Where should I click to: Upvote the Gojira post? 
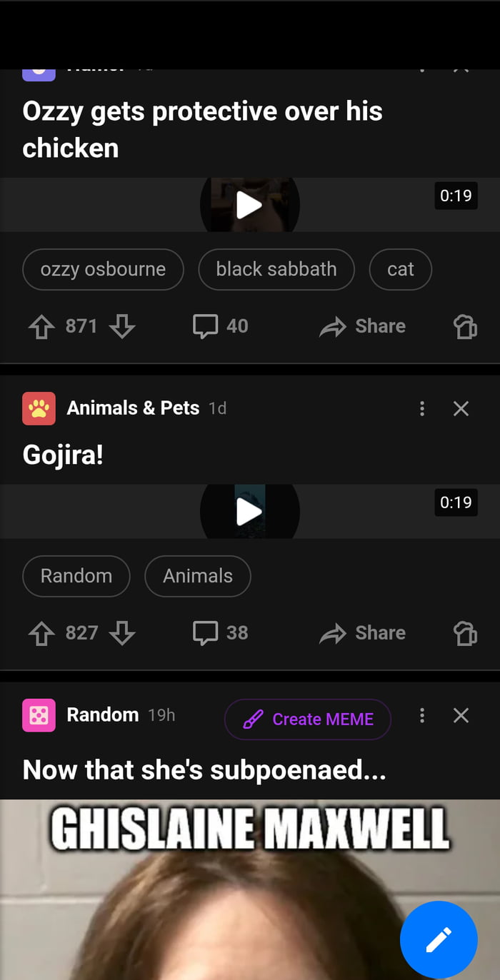[x=41, y=633]
